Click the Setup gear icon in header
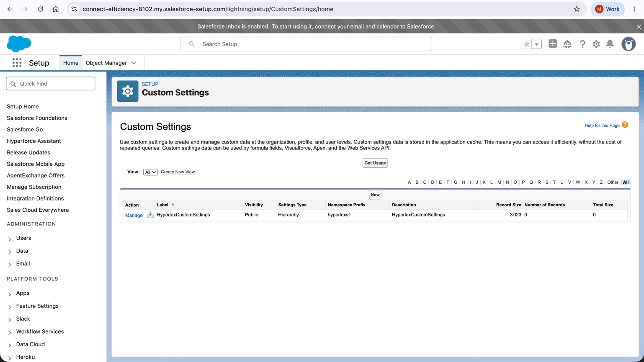 click(x=596, y=44)
